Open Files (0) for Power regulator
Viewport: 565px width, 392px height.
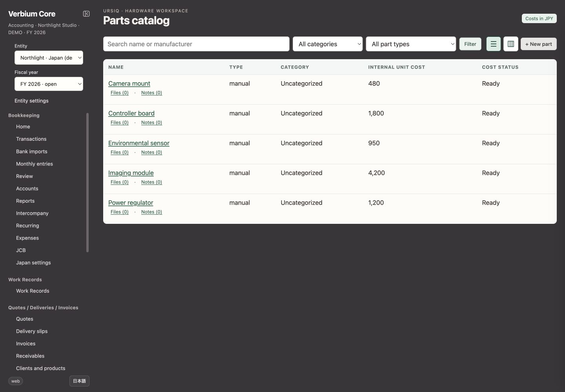tap(120, 212)
